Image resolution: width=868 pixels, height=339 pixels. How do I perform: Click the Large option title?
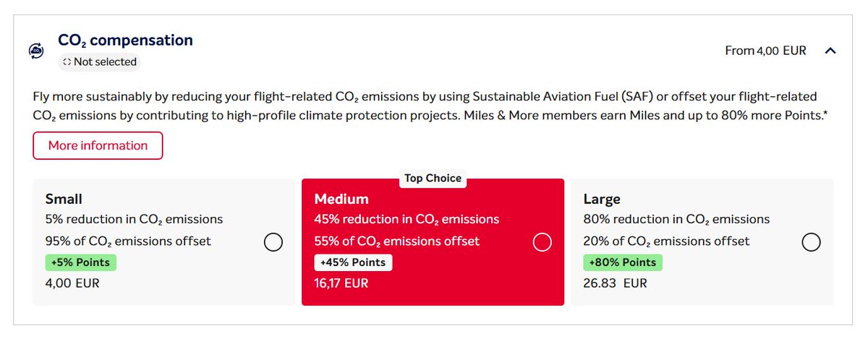pos(602,199)
